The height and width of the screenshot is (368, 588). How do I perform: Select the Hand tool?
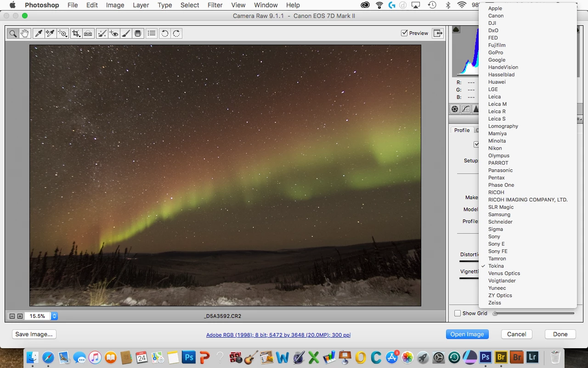24,34
